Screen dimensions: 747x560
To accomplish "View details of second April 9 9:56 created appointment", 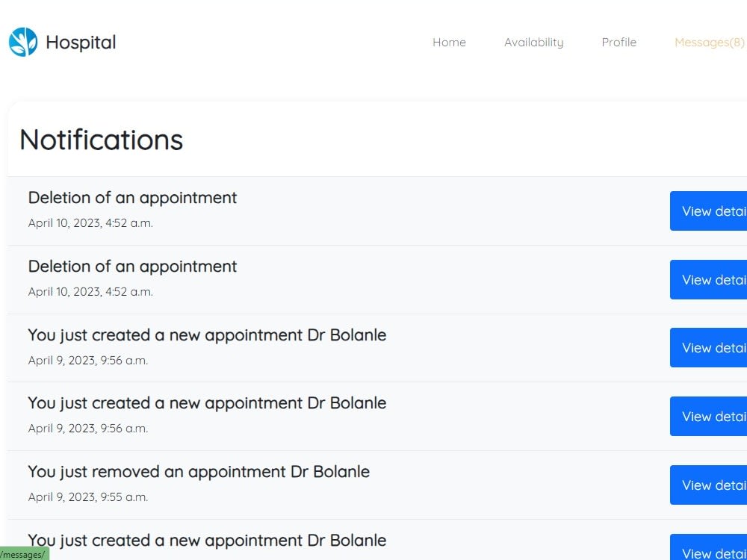I will click(x=708, y=416).
